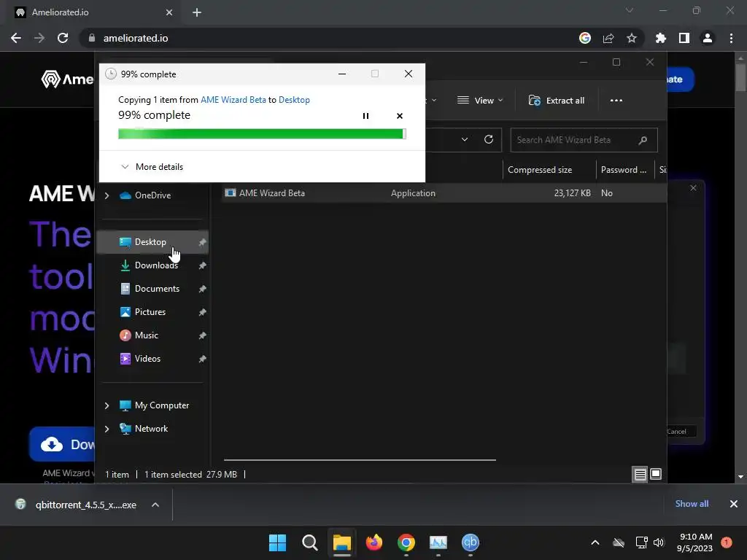This screenshot has height=560, width=747.
Task: Expand the Network tree node
Action: pos(107,429)
